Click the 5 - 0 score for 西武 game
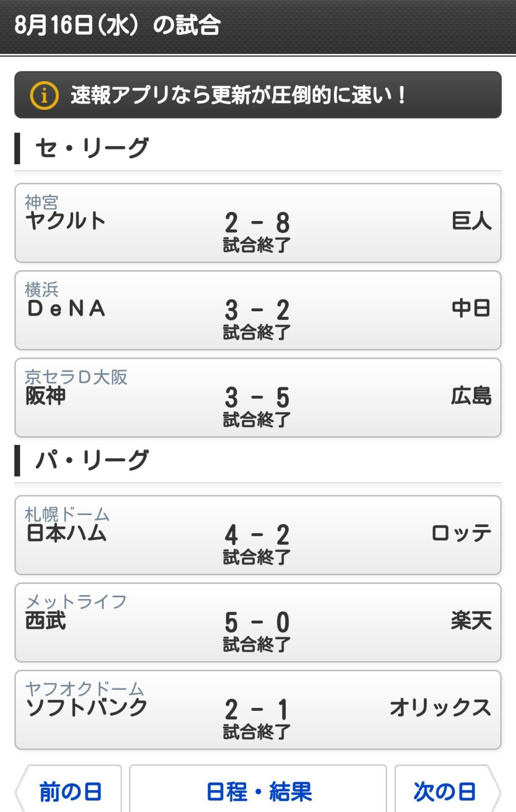 click(x=257, y=622)
